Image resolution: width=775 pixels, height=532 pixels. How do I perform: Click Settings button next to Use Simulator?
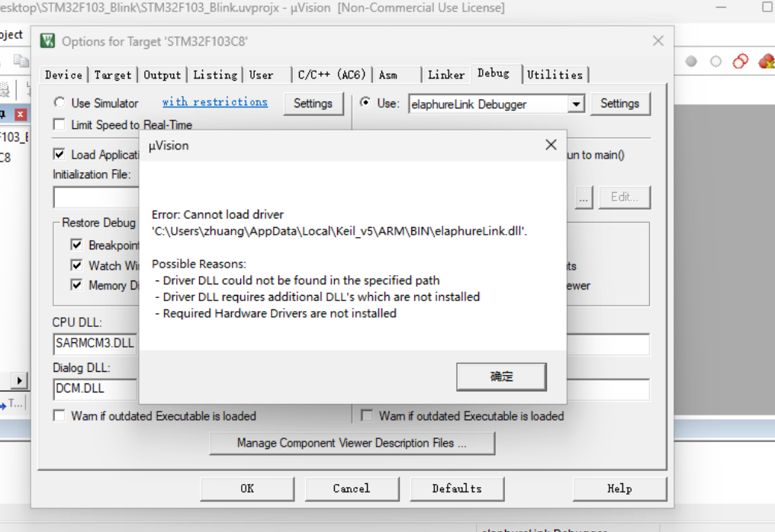pyautogui.click(x=313, y=104)
